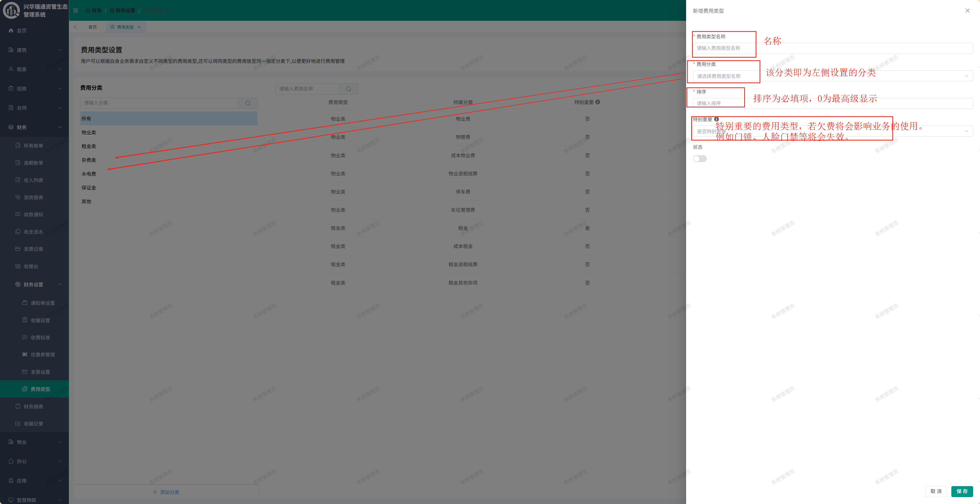Switch to the 首页 tab

(92, 27)
